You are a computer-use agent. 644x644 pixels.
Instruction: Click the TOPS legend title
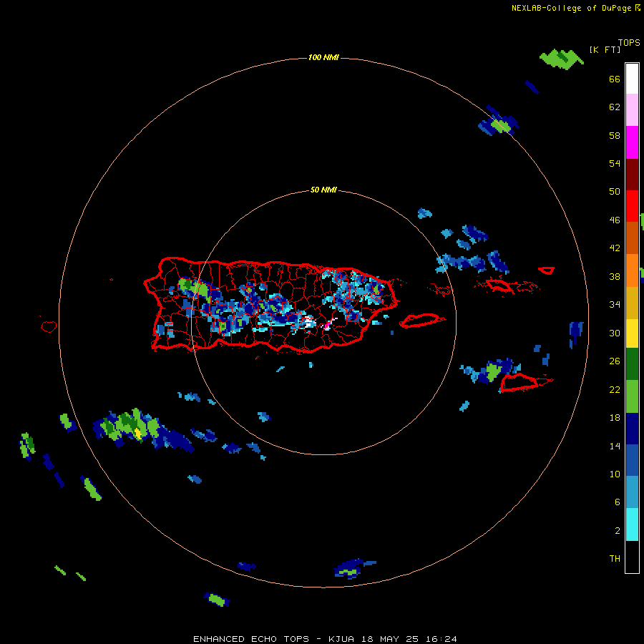629,43
